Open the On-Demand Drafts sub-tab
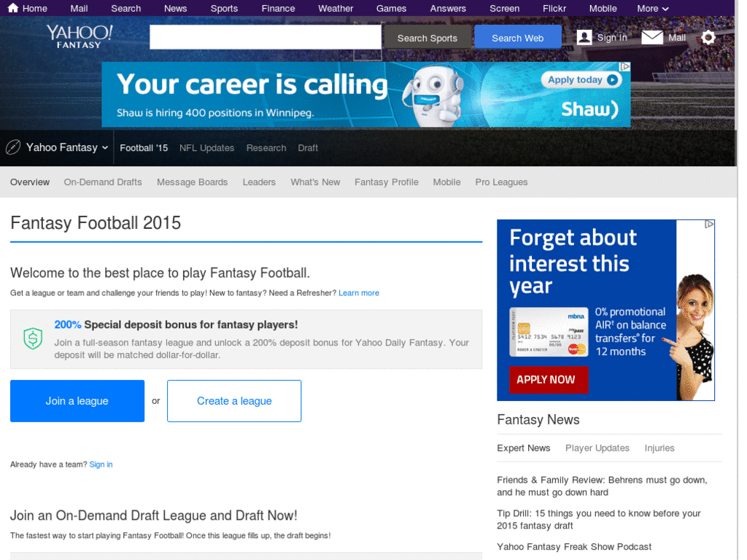The width and height of the screenshot is (747, 560). point(103,182)
